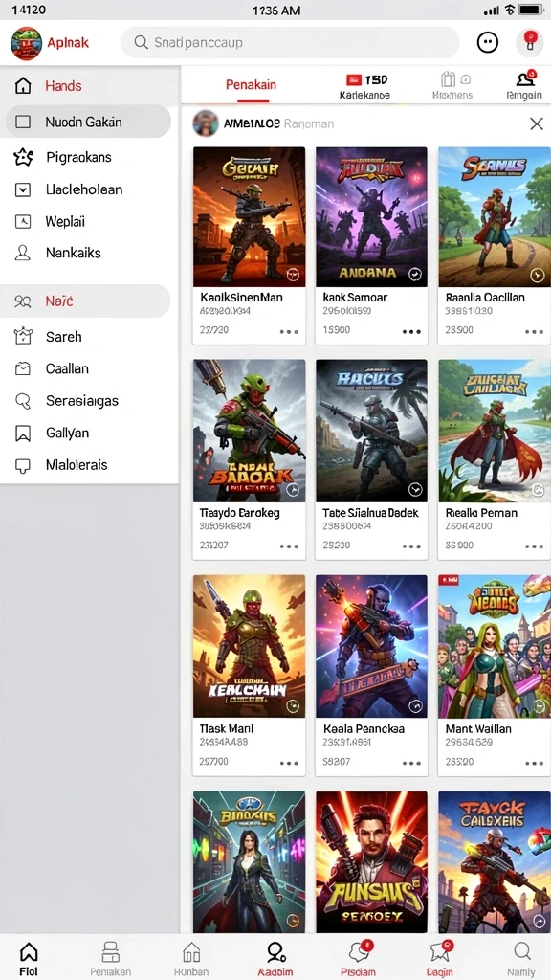The image size is (551, 980).
Task: Select Hands in the sidebar
Action: 88,85
